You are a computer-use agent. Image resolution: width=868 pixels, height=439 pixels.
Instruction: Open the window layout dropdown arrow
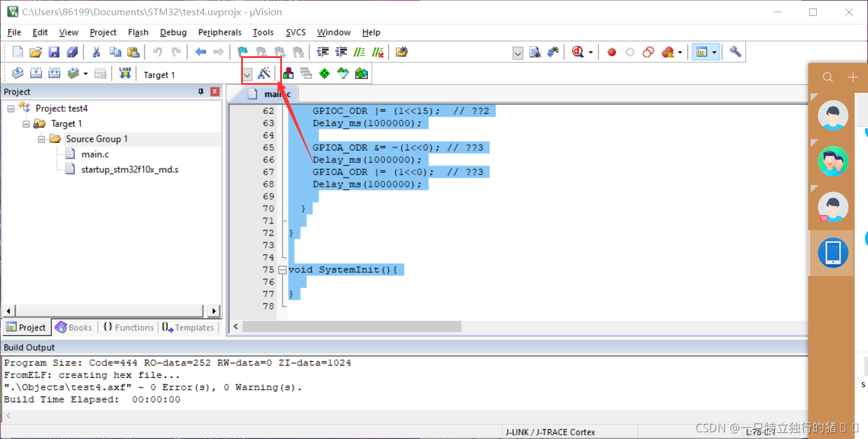coord(714,53)
